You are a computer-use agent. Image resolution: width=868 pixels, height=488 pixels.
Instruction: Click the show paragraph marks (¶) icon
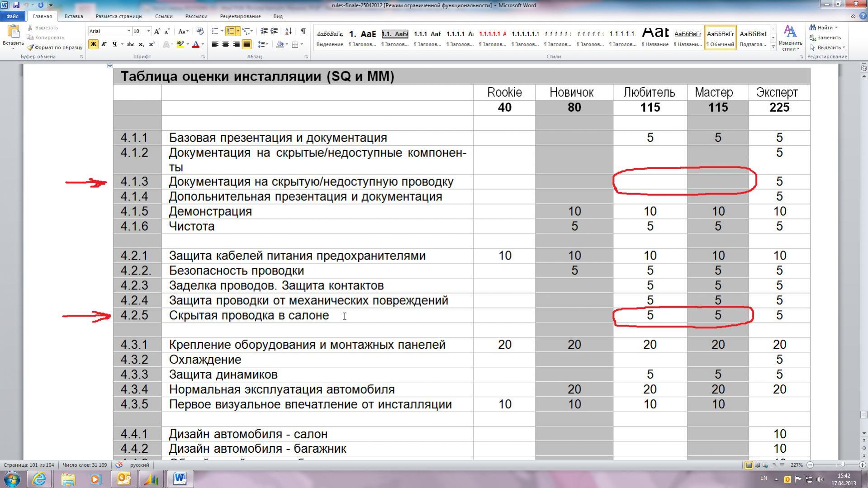pyautogui.click(x=303, y=31)
